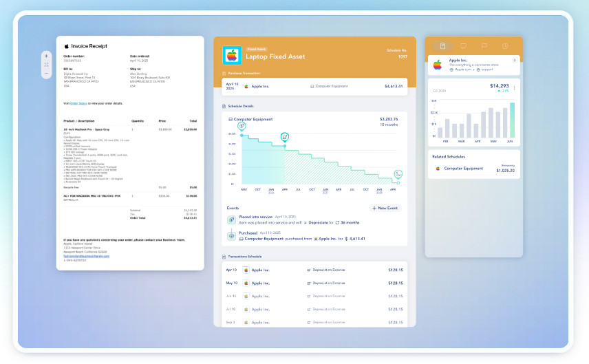Click the Purchase Transaction section icon

click(224, 74)
